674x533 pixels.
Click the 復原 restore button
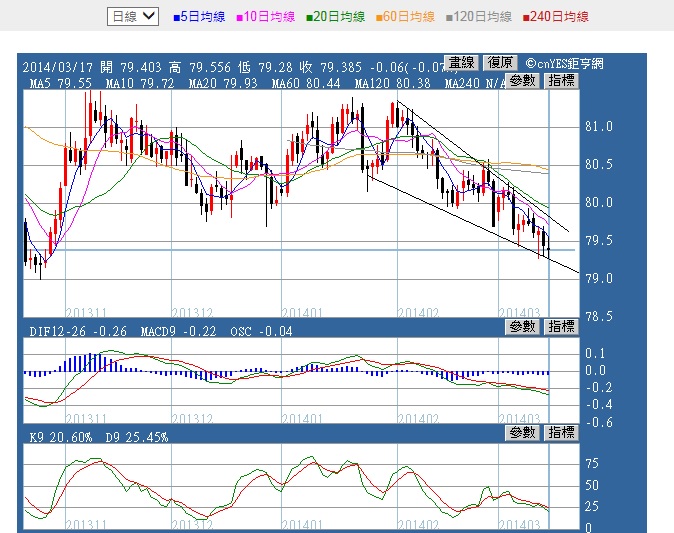500,63
